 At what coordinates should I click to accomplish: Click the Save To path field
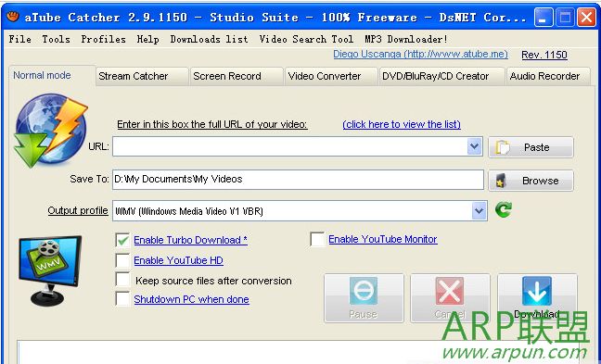pos(298,180)
